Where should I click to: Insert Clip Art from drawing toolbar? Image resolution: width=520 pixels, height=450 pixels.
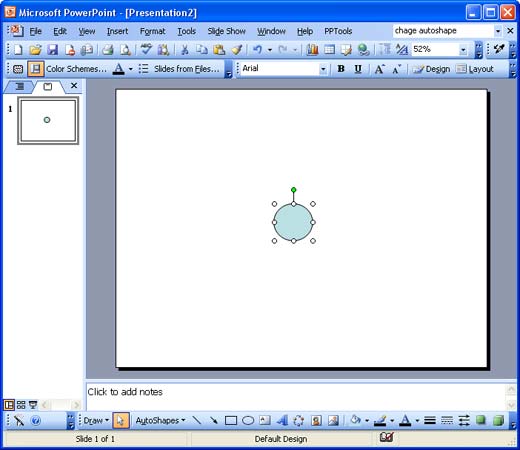(316, 420)
